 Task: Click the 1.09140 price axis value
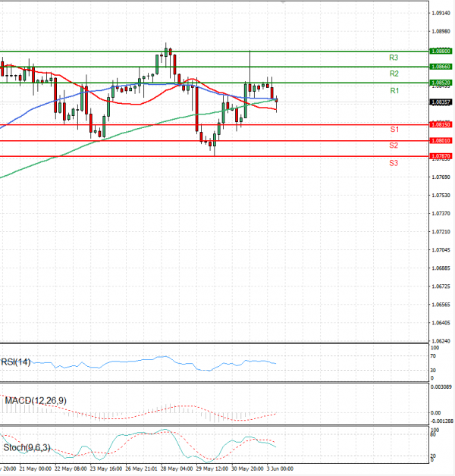[441, 13]
